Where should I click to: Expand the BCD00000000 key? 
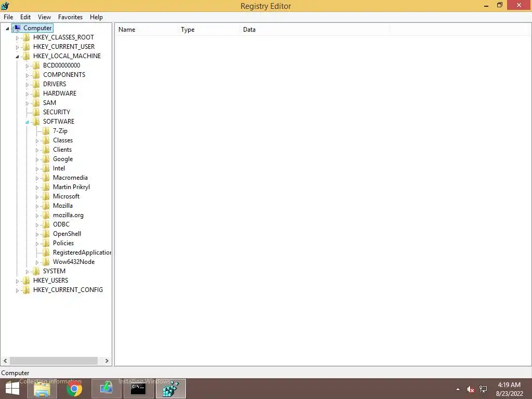point(27,66)
